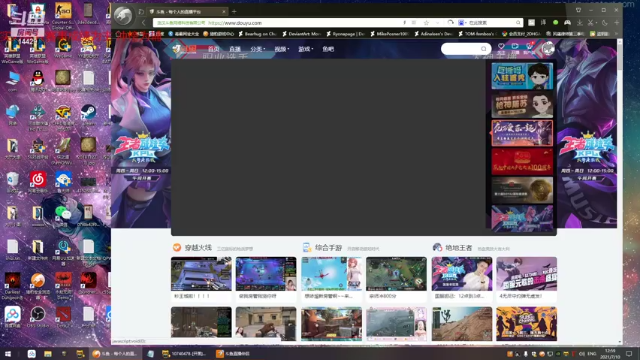Select first thumbnail in right recommendation list
640x360 pixels.
tap(522, 76)
